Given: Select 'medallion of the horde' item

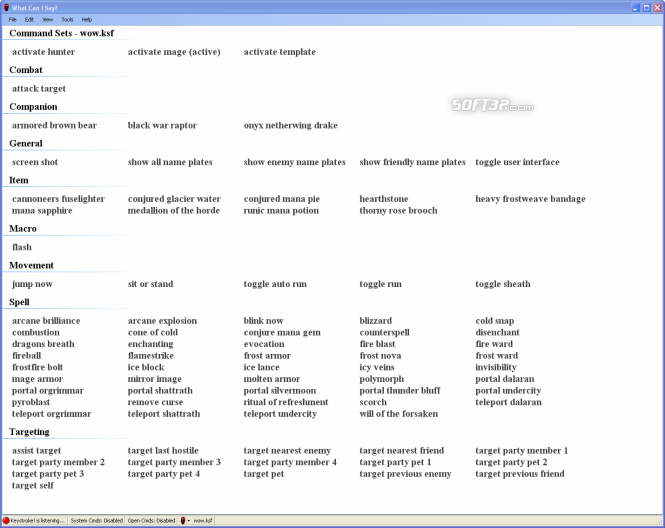Looking at the screenshot, I should click(x=173, y=210).
